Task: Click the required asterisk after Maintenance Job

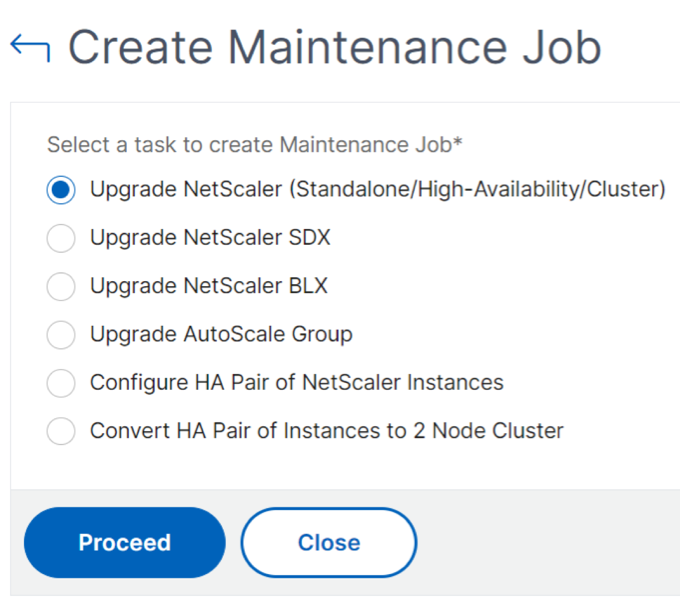Action: (x=457, y=141)
